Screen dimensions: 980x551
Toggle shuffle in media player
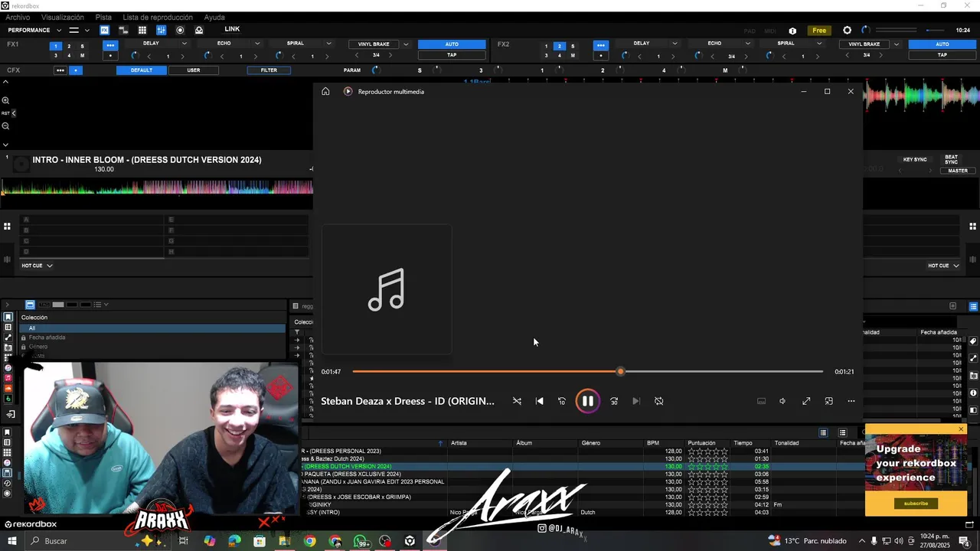[517, 401]
